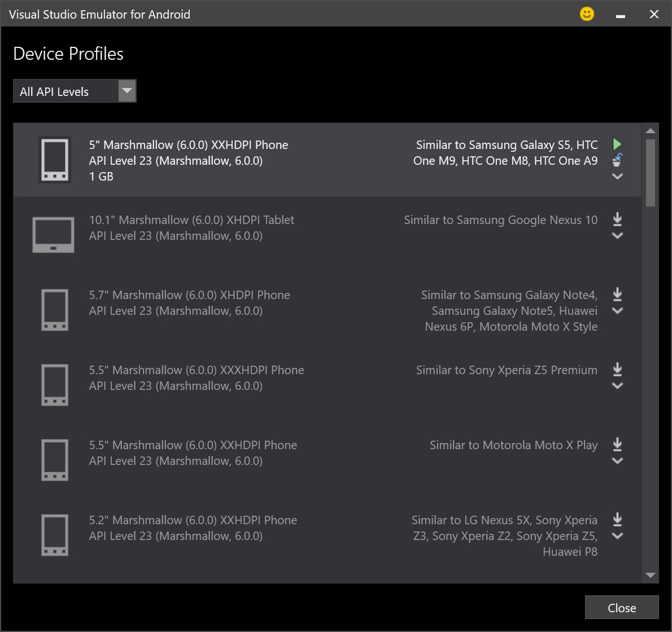Download the 10.1" Marshmallow XHDPI Tablet profile
This screenshot has width=672, height=632.
(x=617, y=219)
